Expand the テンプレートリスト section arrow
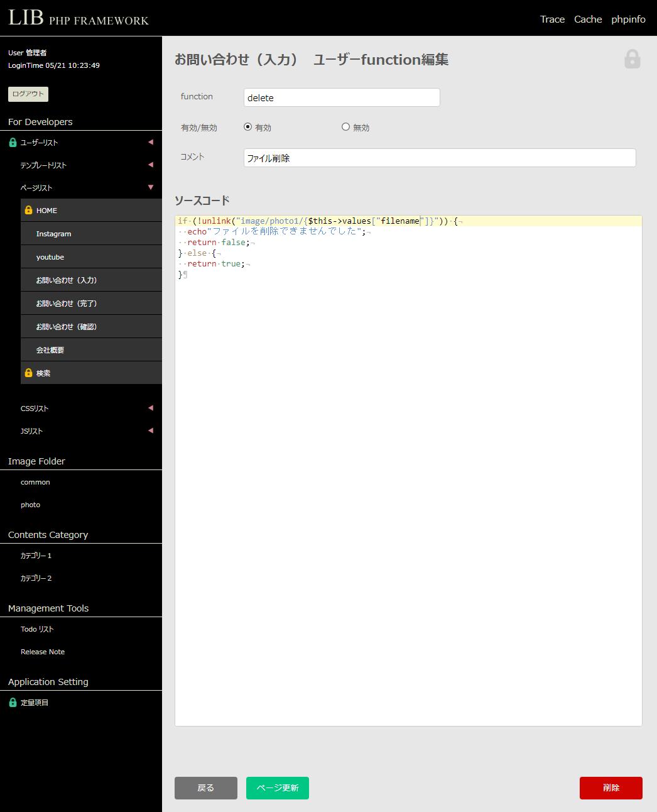 (x=151, y=165)
